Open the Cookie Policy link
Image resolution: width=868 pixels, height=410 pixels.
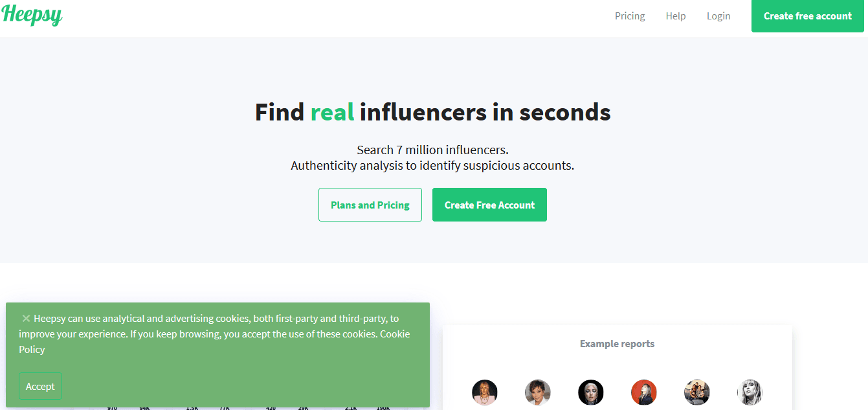click(394, 334)
